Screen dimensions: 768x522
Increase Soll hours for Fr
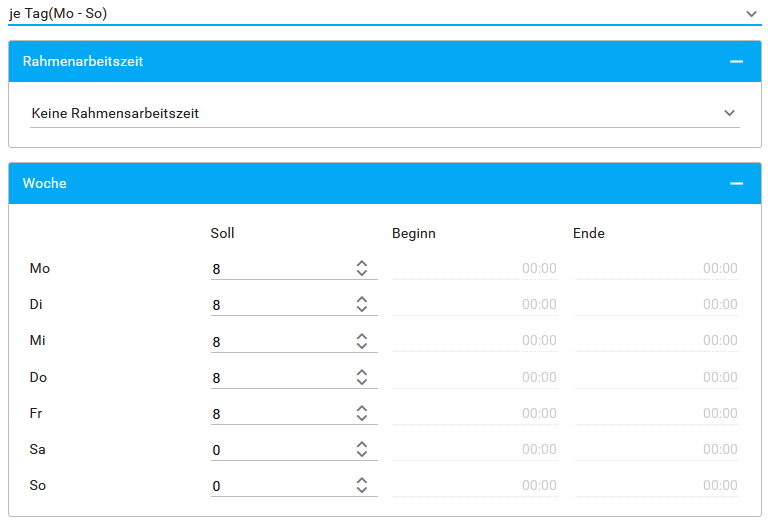point(362,408)
